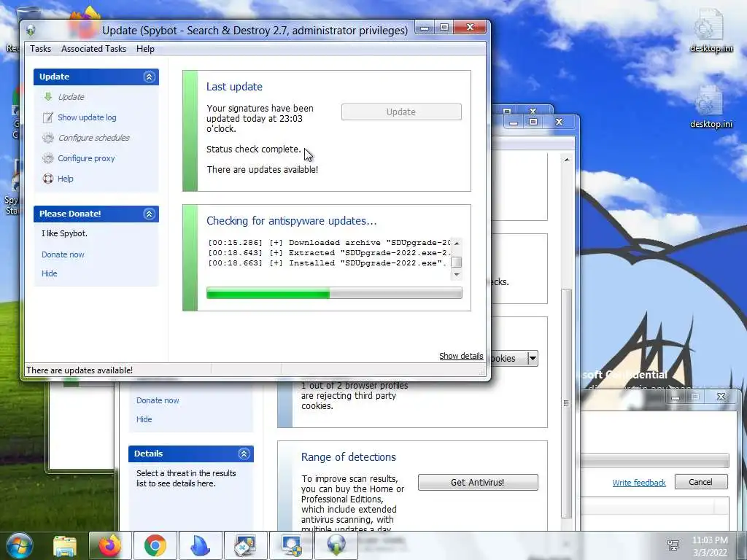Open the Windows Start orb
This screenshot has height=560, width=747.
18,545
